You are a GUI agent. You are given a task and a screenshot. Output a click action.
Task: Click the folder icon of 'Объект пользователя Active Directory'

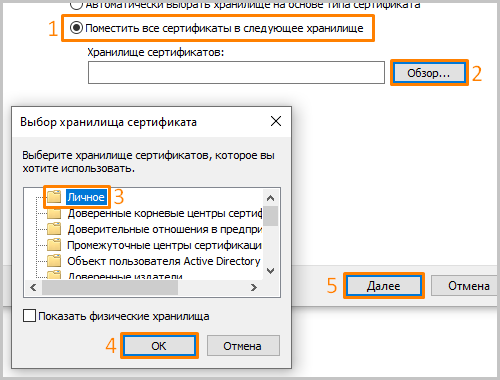tap(54, 261)
